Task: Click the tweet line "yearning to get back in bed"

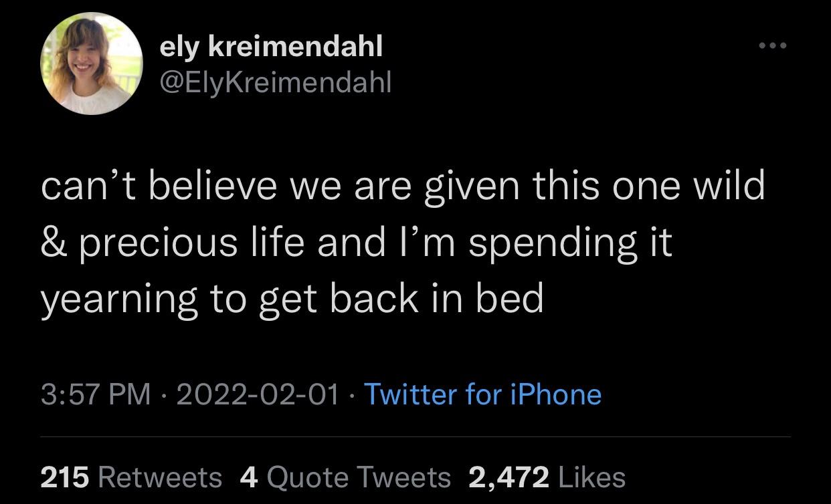Action: pos(292,299)
